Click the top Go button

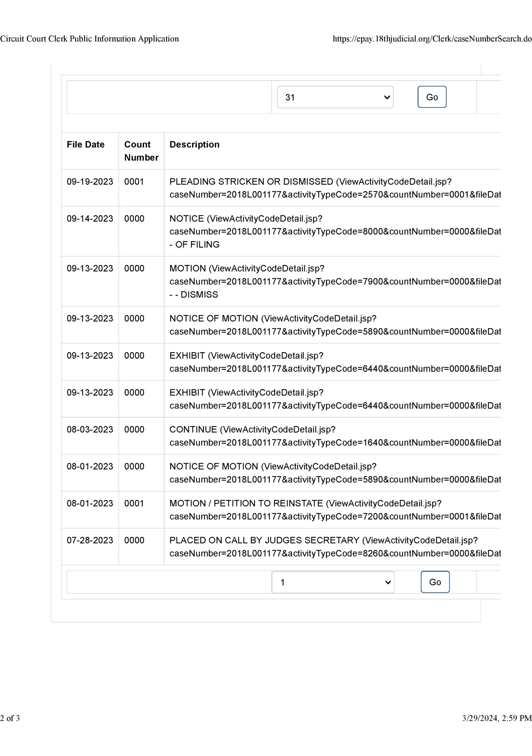click(x=432, y=97)
